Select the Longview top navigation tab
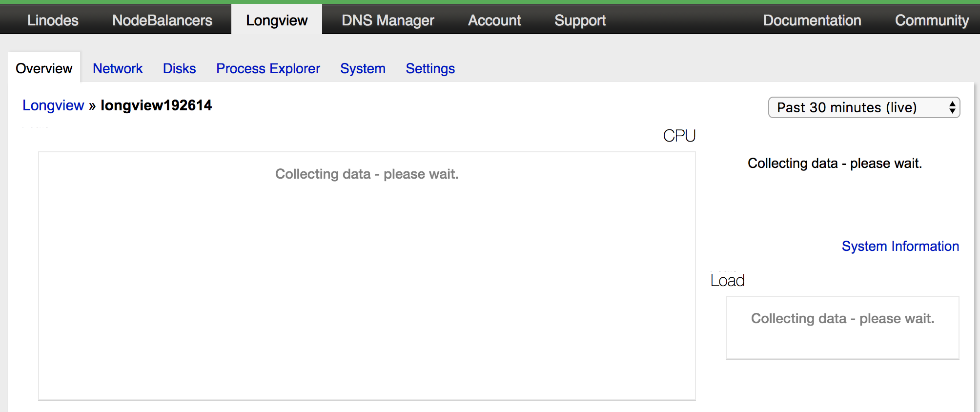The image size is (980, 412). coord(277,20)
